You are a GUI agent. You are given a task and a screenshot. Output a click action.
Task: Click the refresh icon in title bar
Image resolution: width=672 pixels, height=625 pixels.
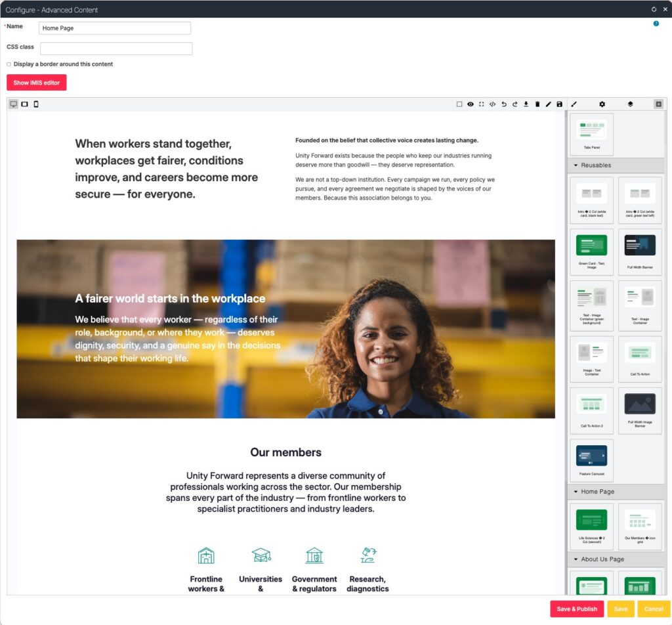654,9
